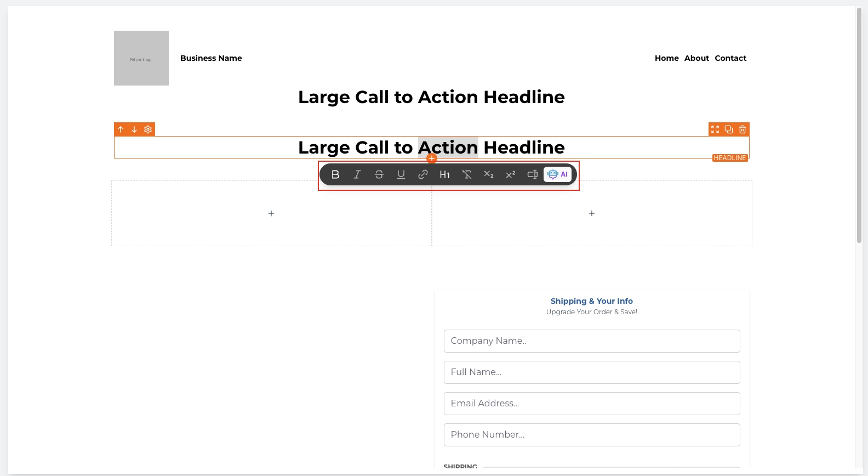Add element to left empty column
This screenshot has height=476, width=868.
(x=271, y=213)
